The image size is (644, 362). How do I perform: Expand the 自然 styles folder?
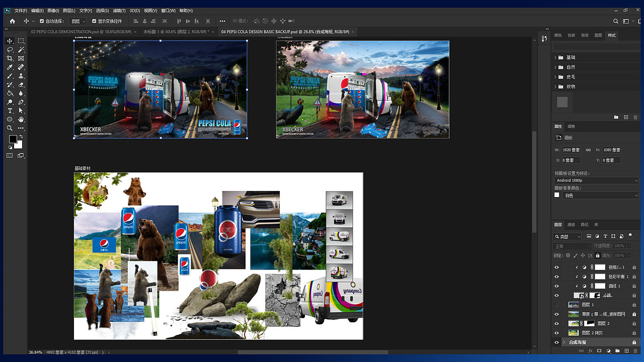[x=555, y=67]
